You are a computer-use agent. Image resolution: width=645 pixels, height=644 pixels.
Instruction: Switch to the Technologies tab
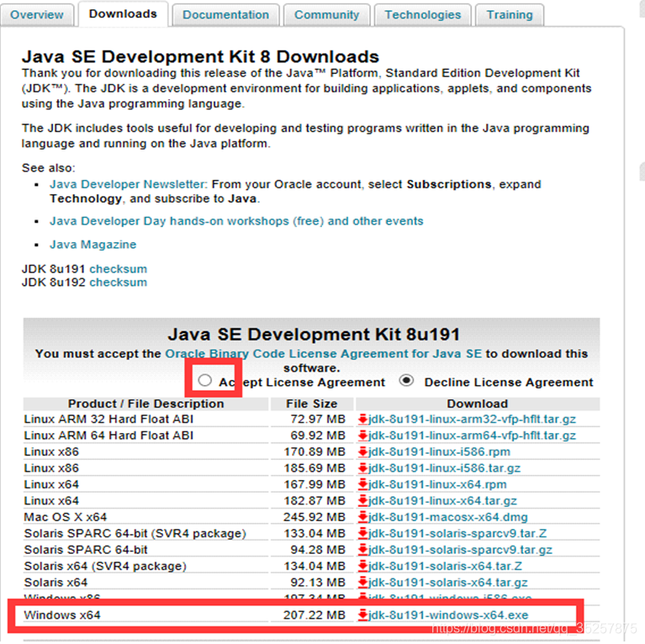(423, 15)
